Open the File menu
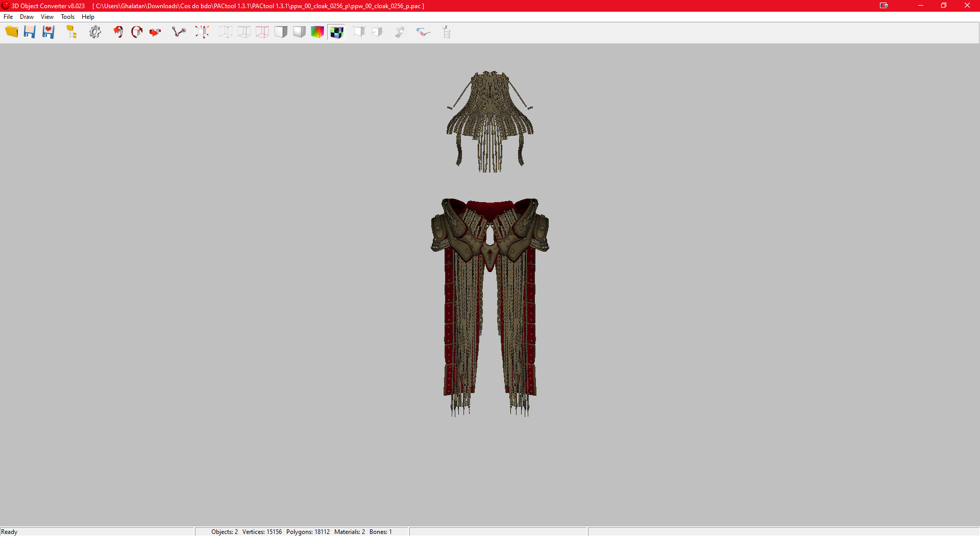Viewport: 980px width, 536px height. (x=8, y=17)
